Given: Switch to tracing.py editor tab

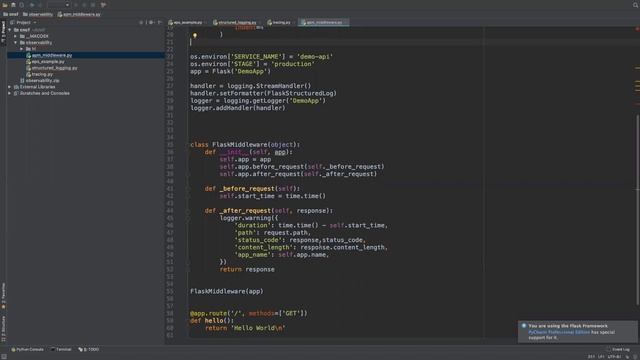Looking at the screenshot, I should click(281, 22).
